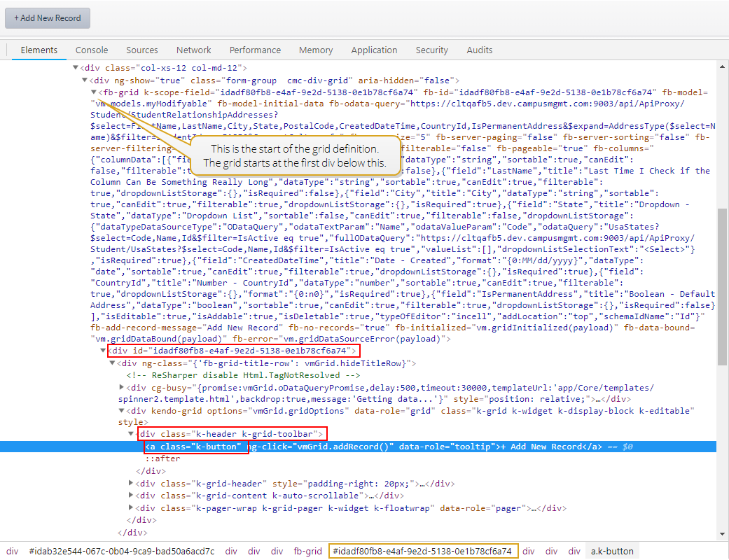Collapse the fb-grid element node
Screen dimensions: 729x560
94,92
